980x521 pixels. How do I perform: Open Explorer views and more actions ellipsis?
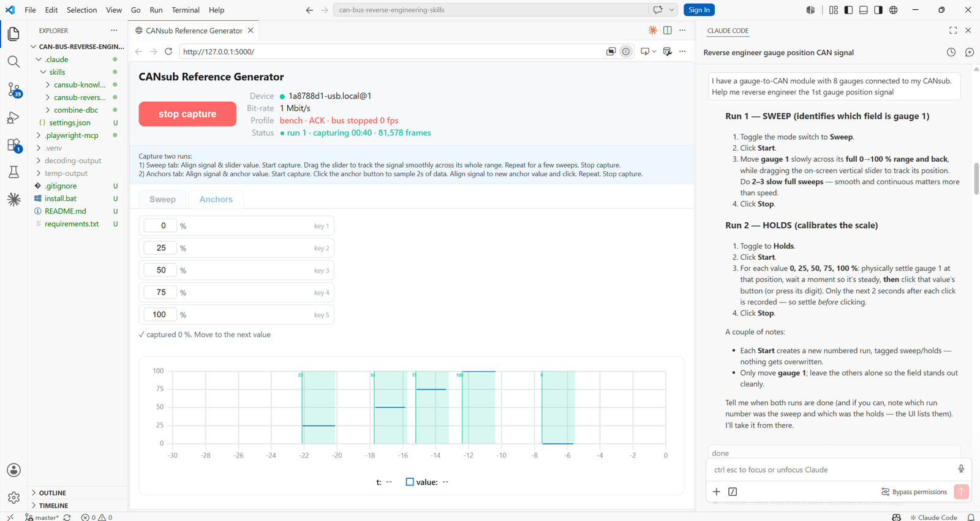[114, 30]
